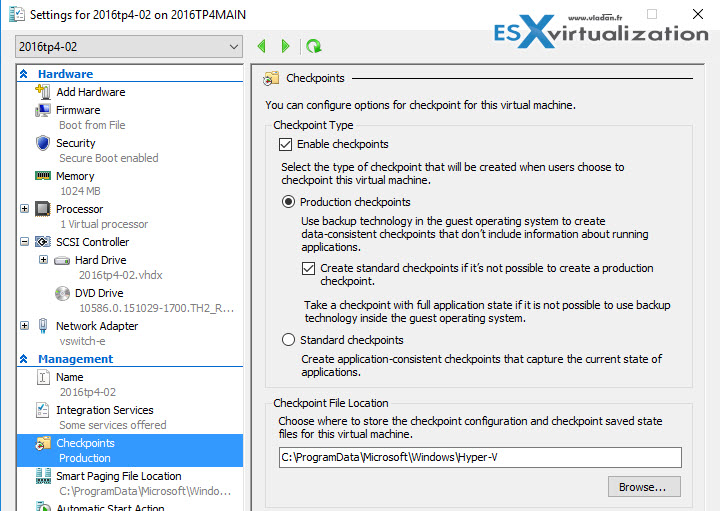Click the Network Adapter icon
This screenshot has height=511, width=720.
43,326
